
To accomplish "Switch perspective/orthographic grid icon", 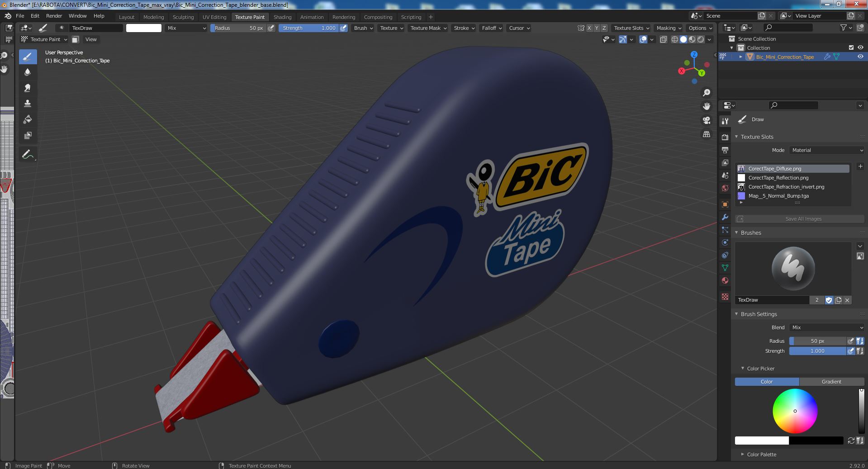I will [707, 134].
